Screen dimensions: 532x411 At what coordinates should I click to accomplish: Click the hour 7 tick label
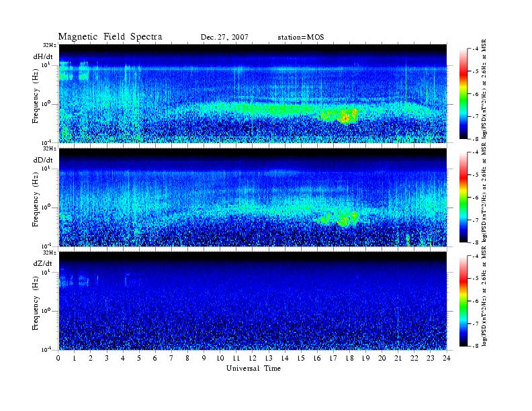[171, 358]
